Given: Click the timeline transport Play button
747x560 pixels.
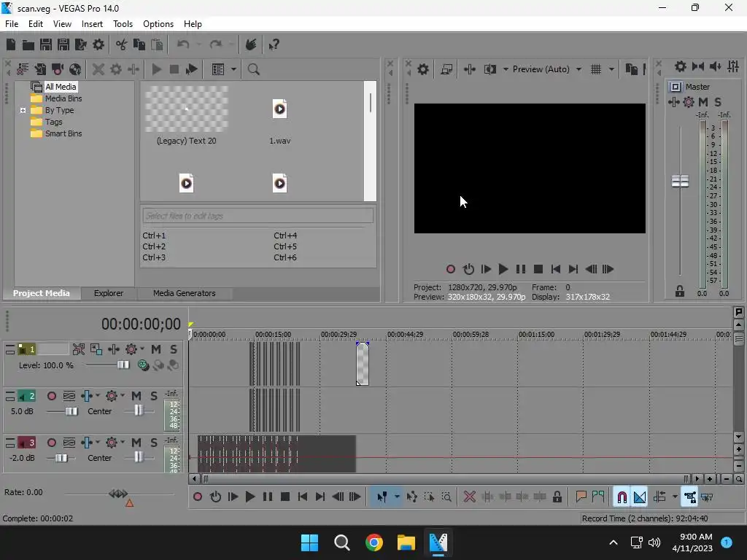Looking at the screenshot, I should (x=250, y=497).
